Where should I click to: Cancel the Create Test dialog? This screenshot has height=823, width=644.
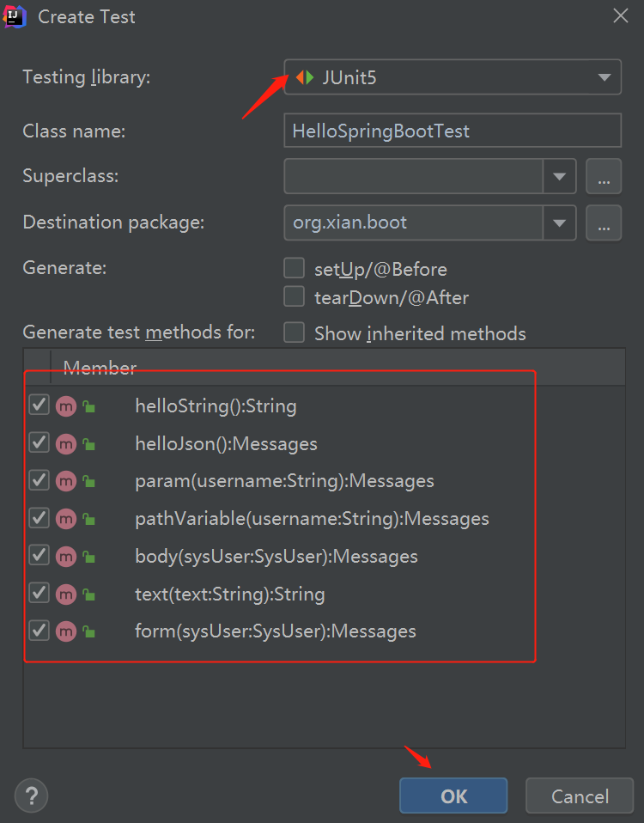tap(580, 796)
